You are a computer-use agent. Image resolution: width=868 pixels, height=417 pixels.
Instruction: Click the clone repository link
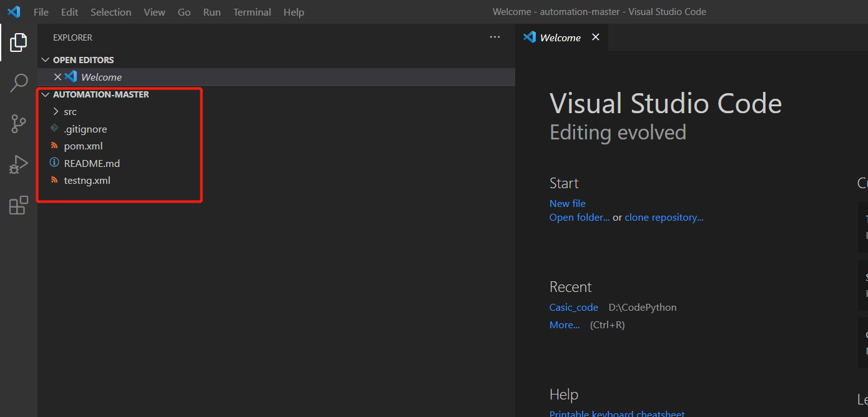(x=664, y=217)
